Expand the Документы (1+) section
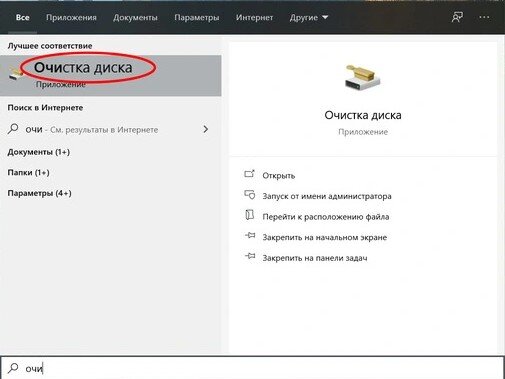 tap(39, 152)
